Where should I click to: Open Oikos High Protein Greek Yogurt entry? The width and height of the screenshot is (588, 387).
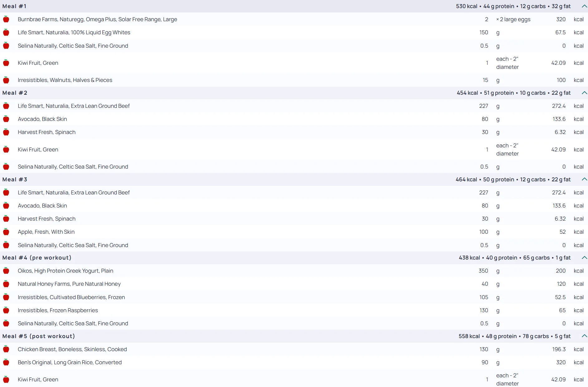[66, 271]
